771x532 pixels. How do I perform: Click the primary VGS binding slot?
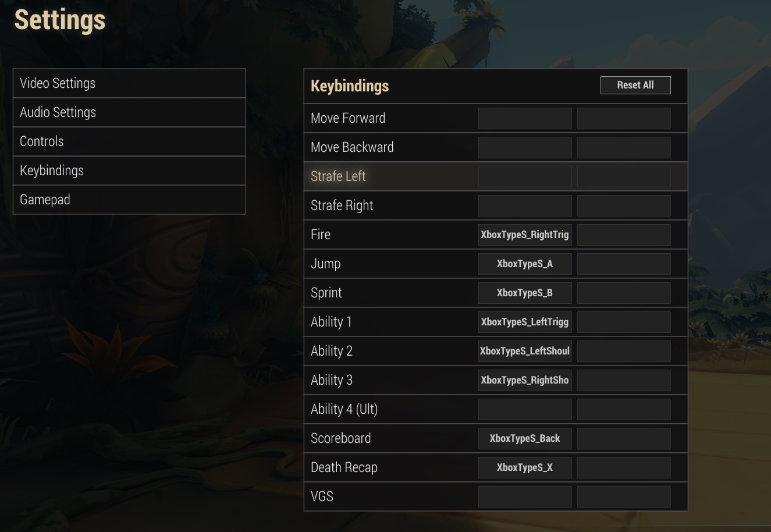tap(525, 496)
